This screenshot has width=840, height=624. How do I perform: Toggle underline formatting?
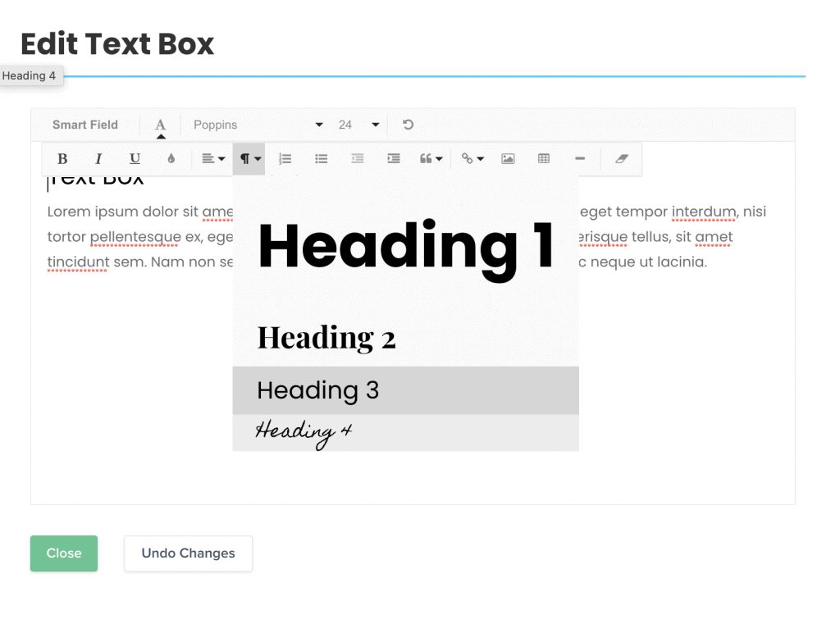click(135, 159)
